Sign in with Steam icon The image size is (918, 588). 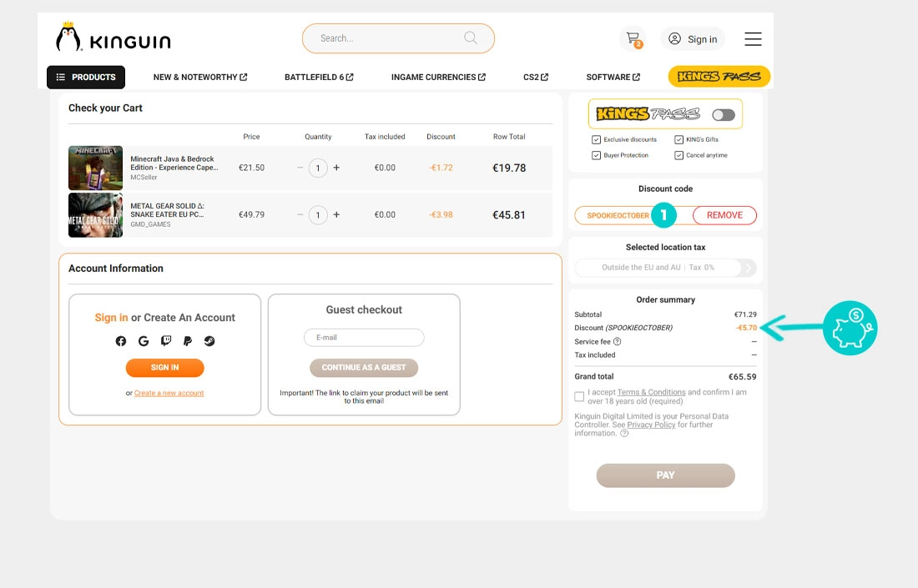click(209, 341)
